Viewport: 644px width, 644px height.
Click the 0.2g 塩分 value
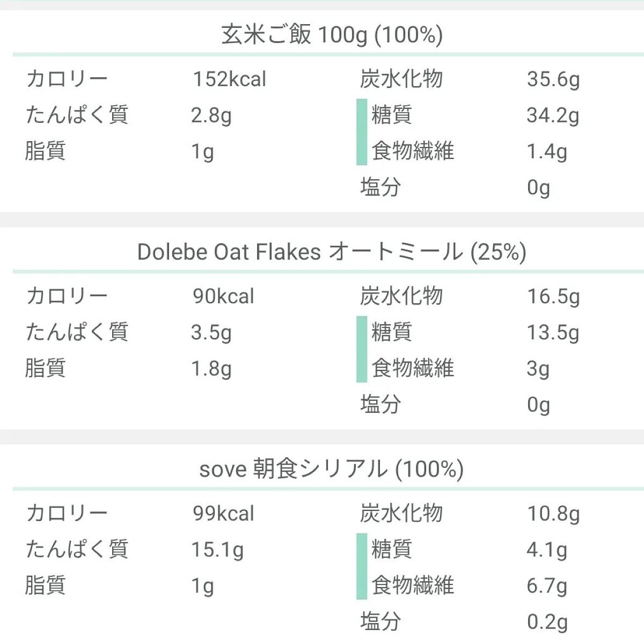[x=546, y=622]
